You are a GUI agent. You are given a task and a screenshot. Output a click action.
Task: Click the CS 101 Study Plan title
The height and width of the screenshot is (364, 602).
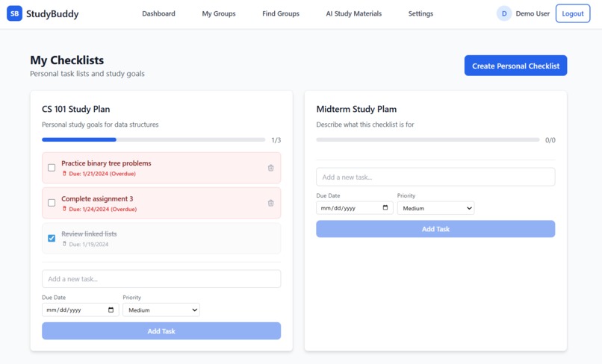coord(76,109)
